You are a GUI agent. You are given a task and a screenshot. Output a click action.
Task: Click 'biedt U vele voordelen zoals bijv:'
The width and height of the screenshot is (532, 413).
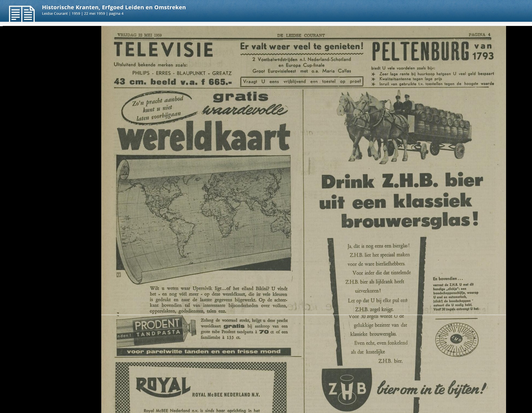pyautogui.click(x=403, y=68)
